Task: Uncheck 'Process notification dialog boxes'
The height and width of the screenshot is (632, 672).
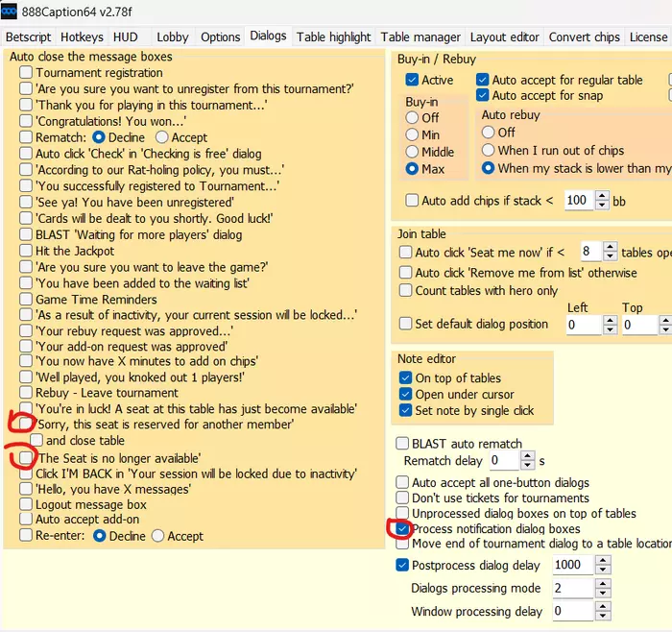Action: pyautogui.click(x=403, y=529)
